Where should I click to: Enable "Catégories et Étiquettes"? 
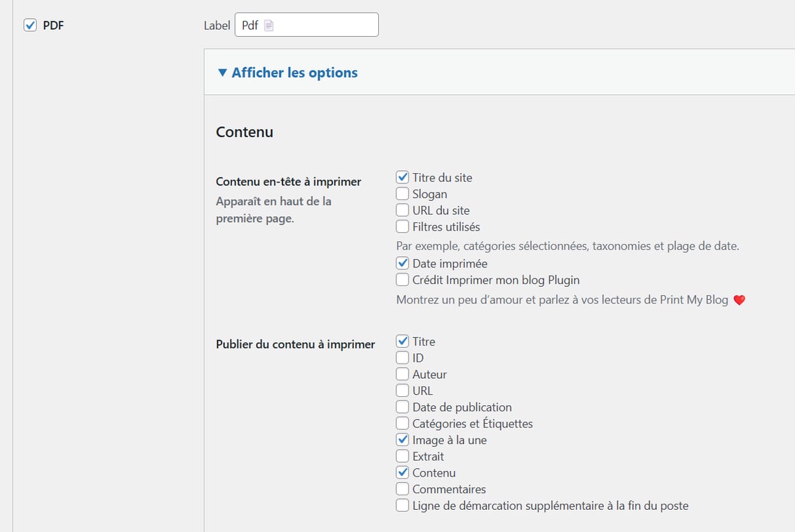click(402, 423)
